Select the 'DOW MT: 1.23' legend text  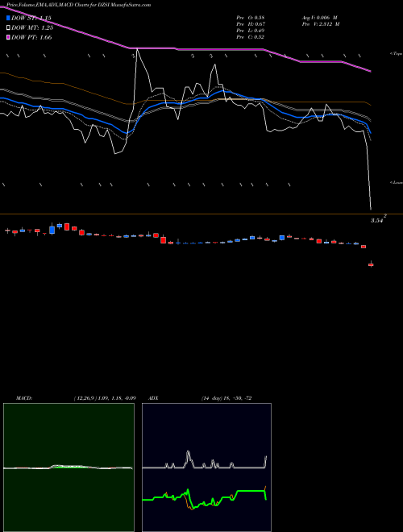(x=32, y=28)
